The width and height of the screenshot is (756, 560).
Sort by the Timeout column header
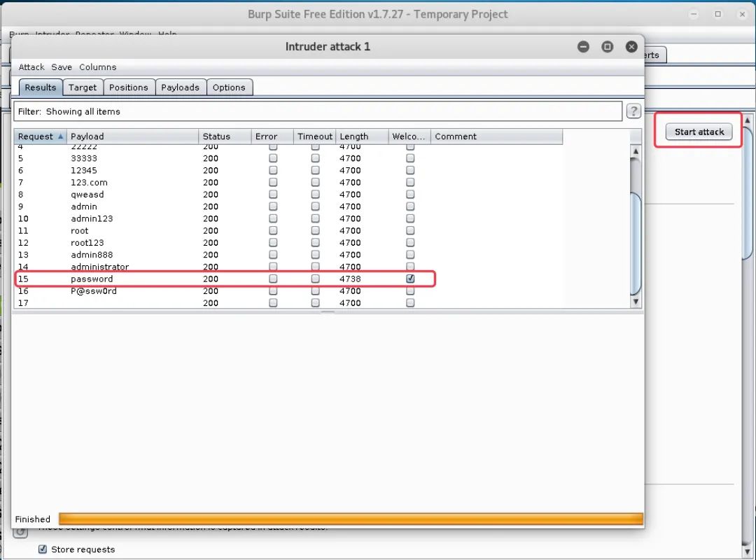pyautogui.click(x=314, y=136)
